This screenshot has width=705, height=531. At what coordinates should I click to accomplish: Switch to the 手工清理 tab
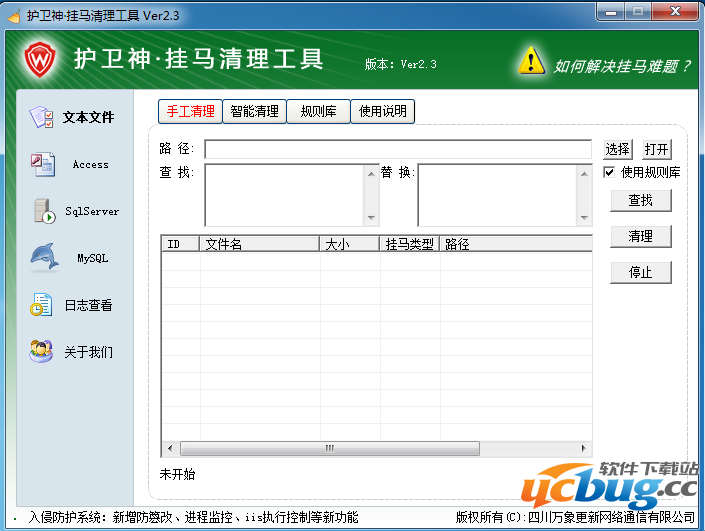190,111
